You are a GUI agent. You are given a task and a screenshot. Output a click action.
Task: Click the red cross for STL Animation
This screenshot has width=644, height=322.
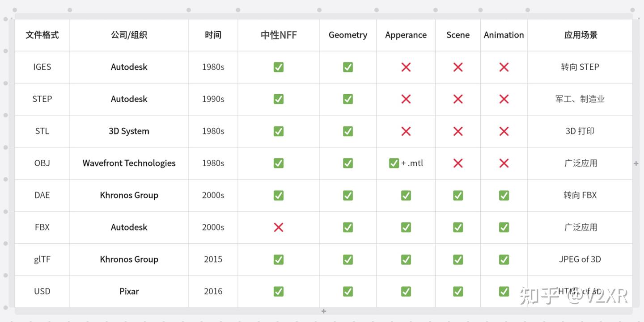click(504, 131)
